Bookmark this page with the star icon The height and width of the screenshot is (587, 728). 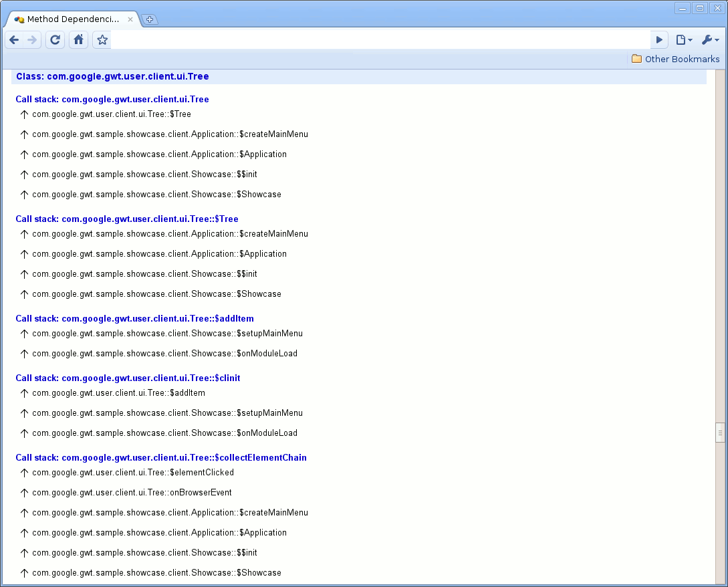coord(102,40)
